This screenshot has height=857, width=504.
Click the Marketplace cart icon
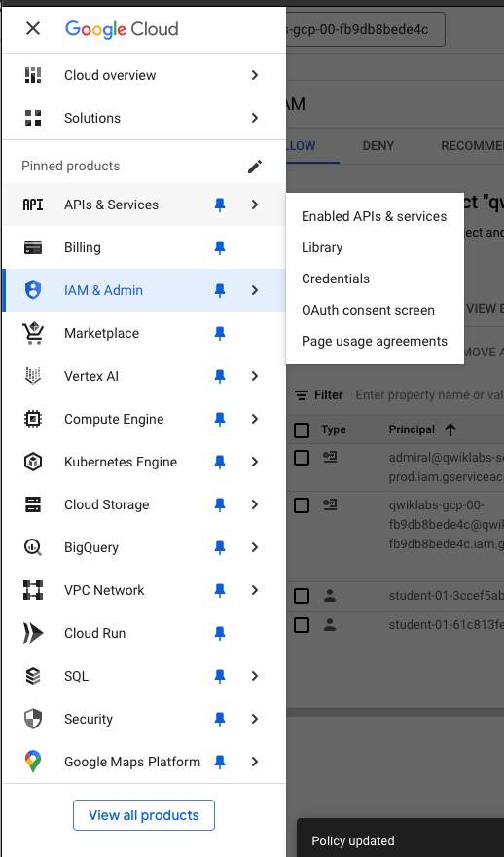pyautogui.click(x=33, y=333)
